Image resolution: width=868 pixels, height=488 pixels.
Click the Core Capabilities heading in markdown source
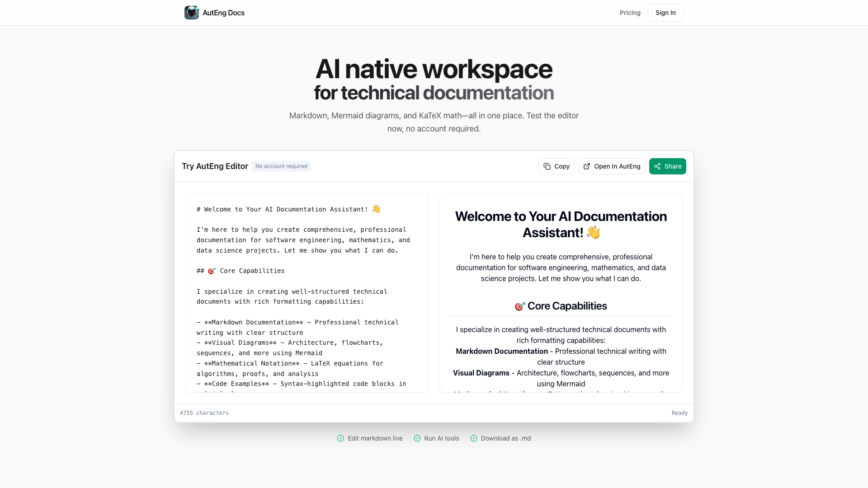252,271
